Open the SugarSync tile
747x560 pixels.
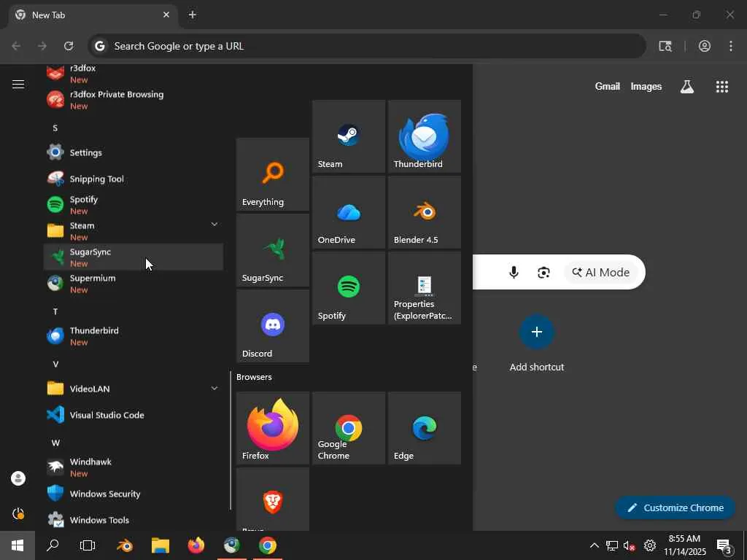(x=273, y=250)
